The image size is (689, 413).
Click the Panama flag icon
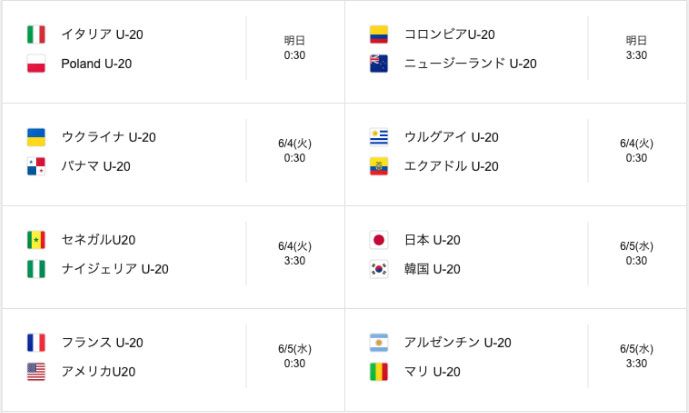[x=36, y=167]
